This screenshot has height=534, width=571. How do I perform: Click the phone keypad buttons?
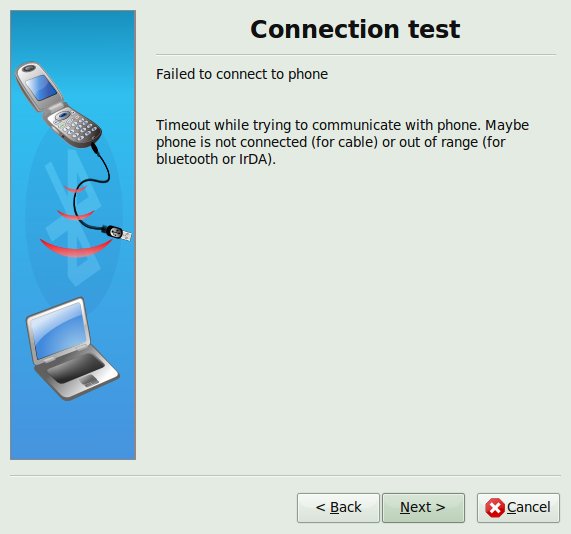[75, 126]
